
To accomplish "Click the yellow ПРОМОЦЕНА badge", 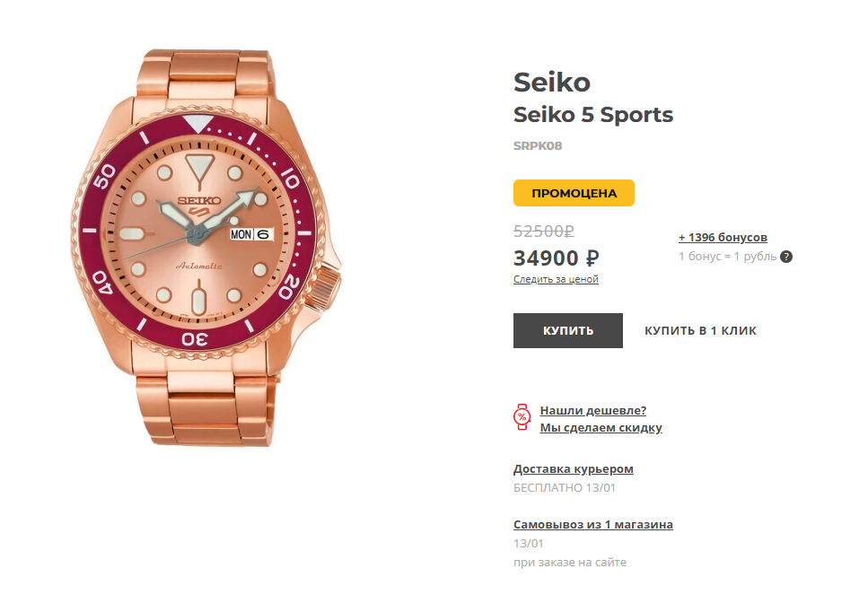I will [574, 193].
